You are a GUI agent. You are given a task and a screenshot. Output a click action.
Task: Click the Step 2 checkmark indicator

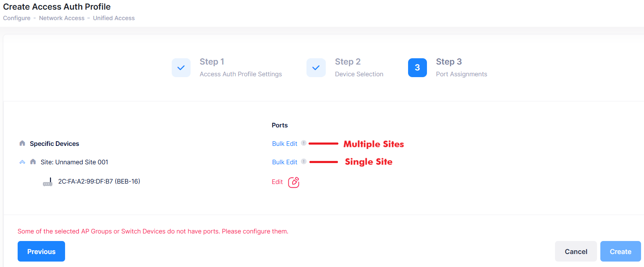pos(316,67)
